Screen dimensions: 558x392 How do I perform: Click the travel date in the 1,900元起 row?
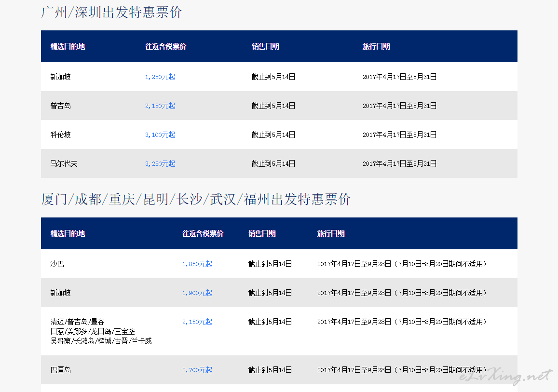402,293
